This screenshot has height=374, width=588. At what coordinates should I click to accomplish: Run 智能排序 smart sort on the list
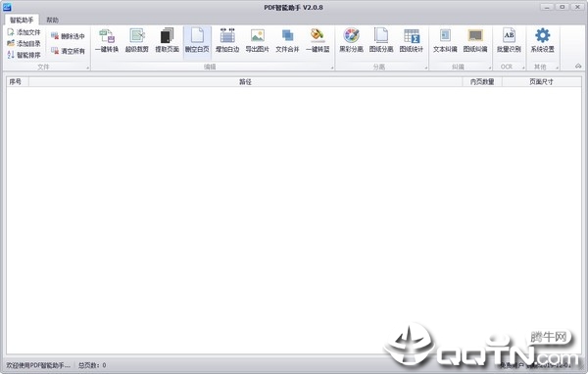pyautogui.click(x=24, y=55)
